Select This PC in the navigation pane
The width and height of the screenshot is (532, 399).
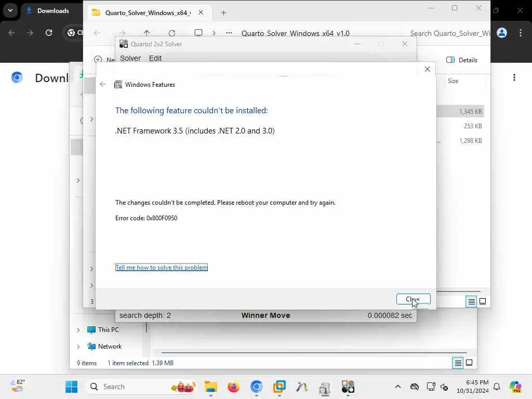109,330
